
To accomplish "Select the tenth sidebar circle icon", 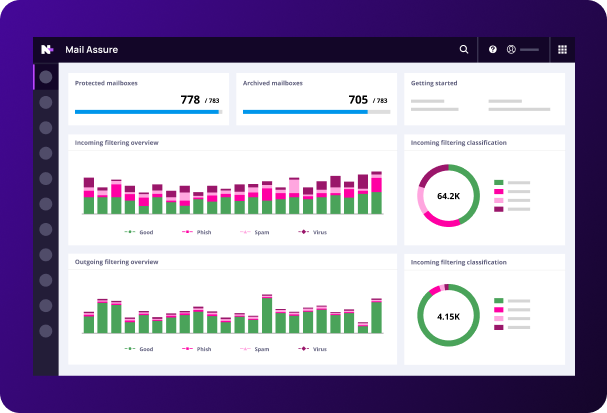I will coord(46,306).
